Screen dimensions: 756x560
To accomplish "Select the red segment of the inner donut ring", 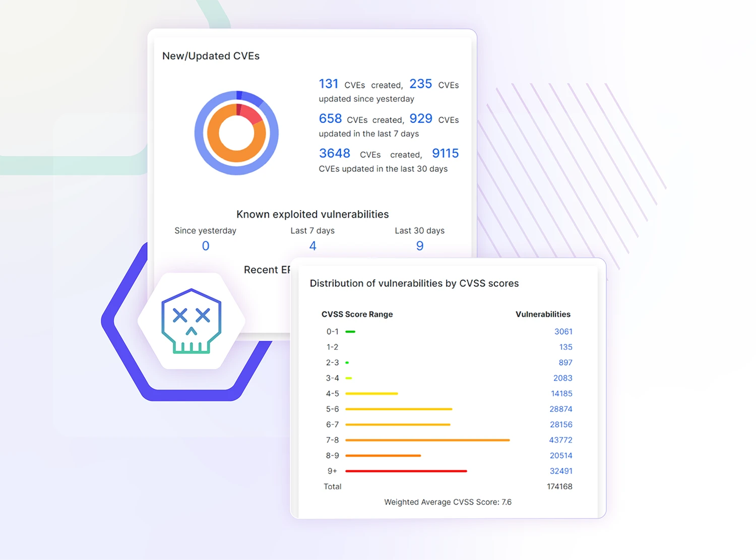I will 250,114.
